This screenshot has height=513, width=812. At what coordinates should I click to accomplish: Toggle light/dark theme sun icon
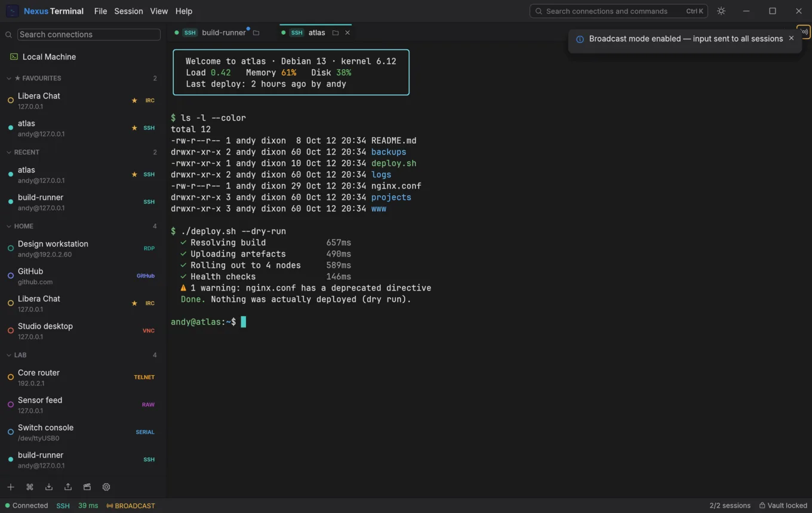(721, 11)
